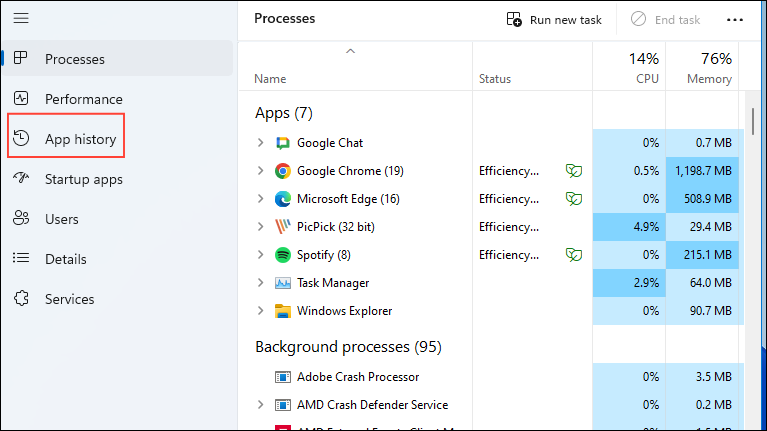Collapse the column header chevron
The image size is (767, 431).
[350, 51]
